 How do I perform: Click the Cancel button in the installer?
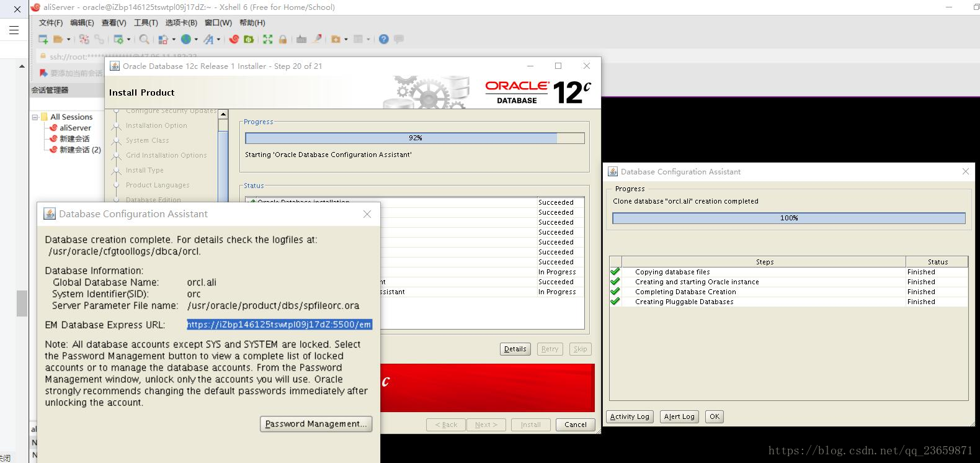576,425
